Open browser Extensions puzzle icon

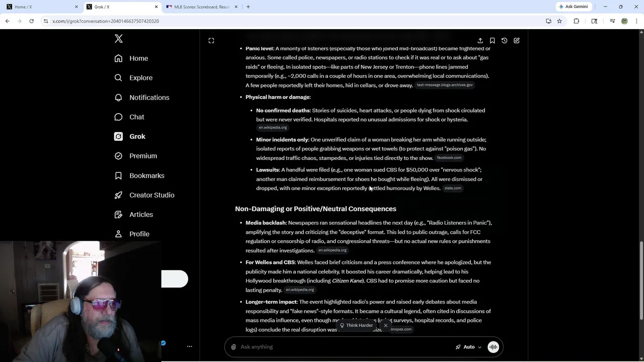[577, 21]
